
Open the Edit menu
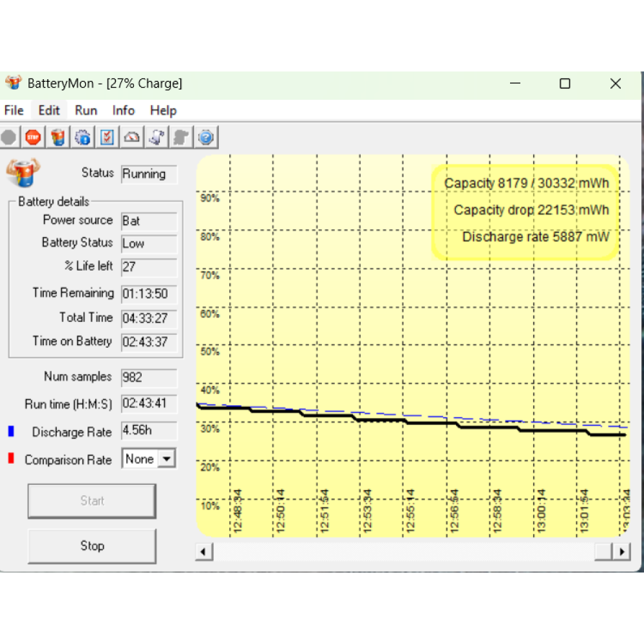49,110
